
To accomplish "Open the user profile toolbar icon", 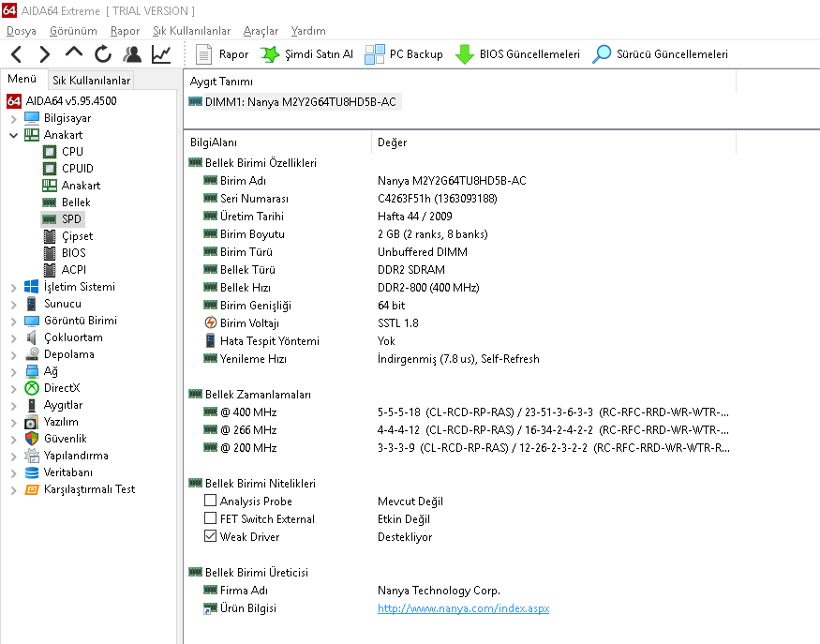I will (132, 54).
